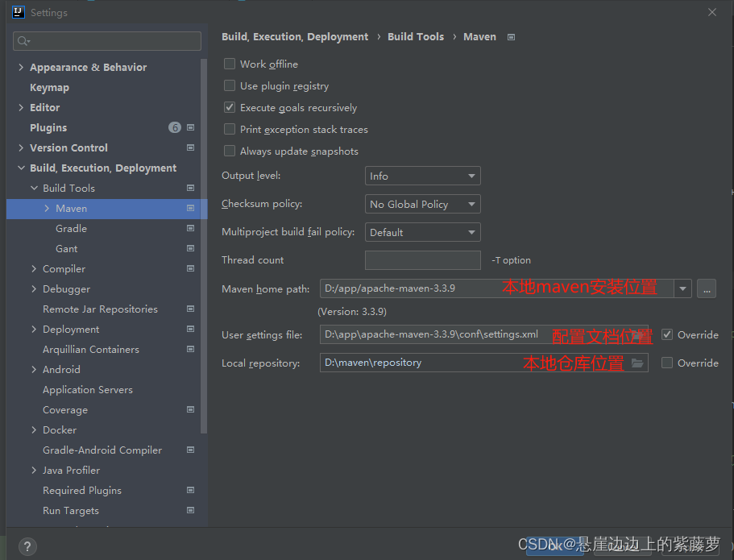Click the project-level icon beside Coverage
The width and height of the screenshot is (734, 560).
190,409
